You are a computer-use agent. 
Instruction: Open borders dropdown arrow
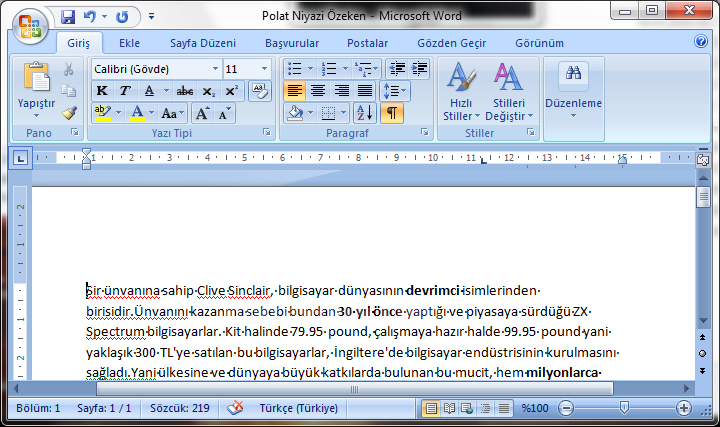tap(344, 113)
